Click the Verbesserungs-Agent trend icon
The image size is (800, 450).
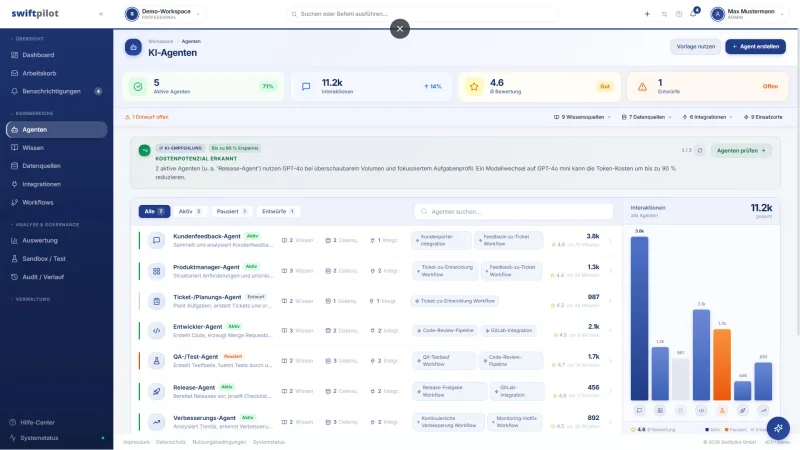(157, 422)
